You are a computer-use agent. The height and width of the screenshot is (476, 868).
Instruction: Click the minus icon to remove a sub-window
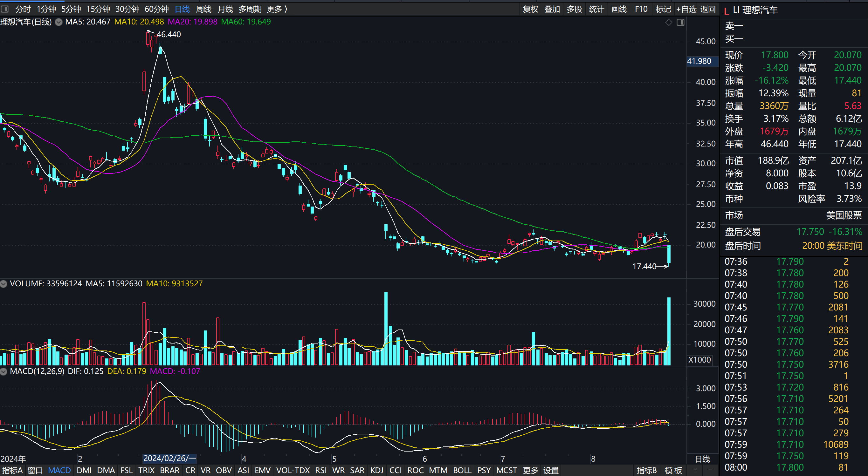711,470
